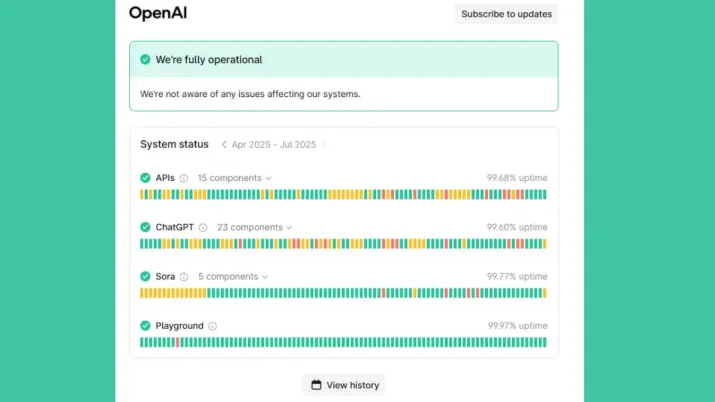This screenshot has width=715, height=402.
Task: Go to previous date range arrow
Action: click(224, 145)
